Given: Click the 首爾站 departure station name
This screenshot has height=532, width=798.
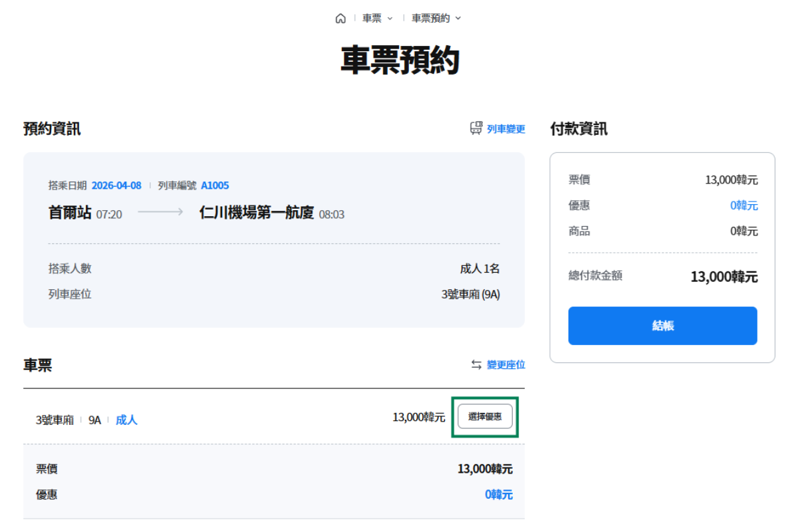Looking at the screenshot, I should 70,213.
